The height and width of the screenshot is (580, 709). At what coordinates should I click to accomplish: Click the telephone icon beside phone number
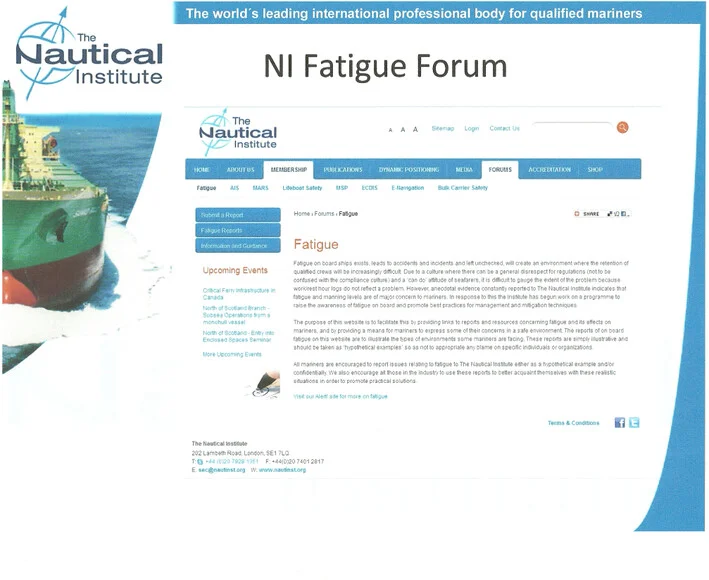(199, 462)
